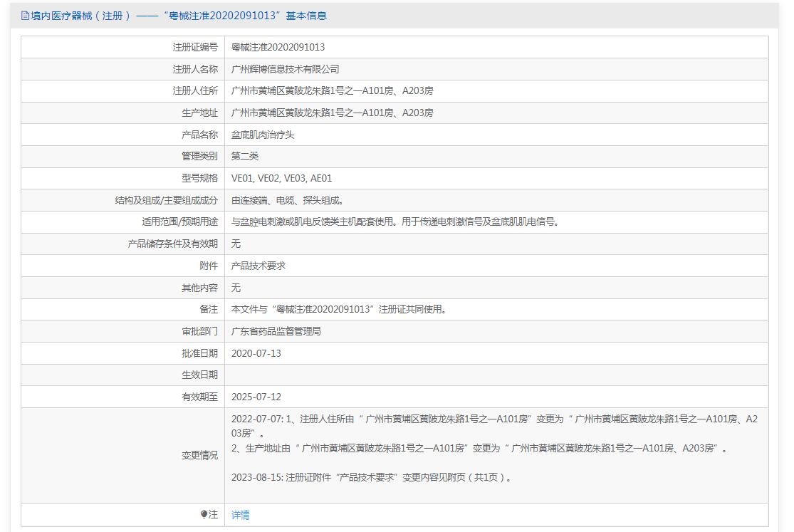
Task: Click the 适用范围/预期用途 description text
Action: [395, 221]
